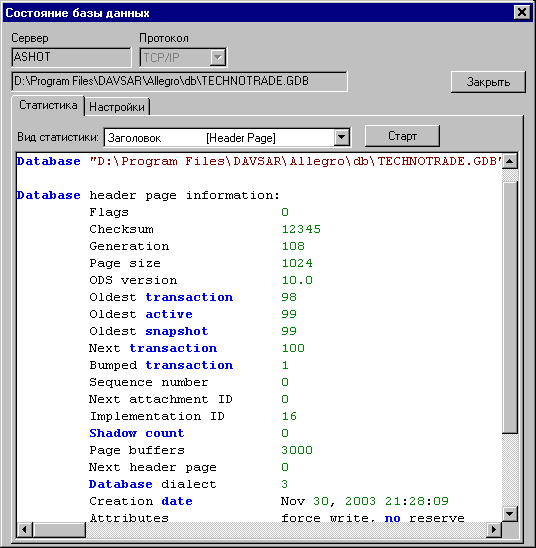
Task: Click the vertical scrollbar up arrow
Action: 510,161
